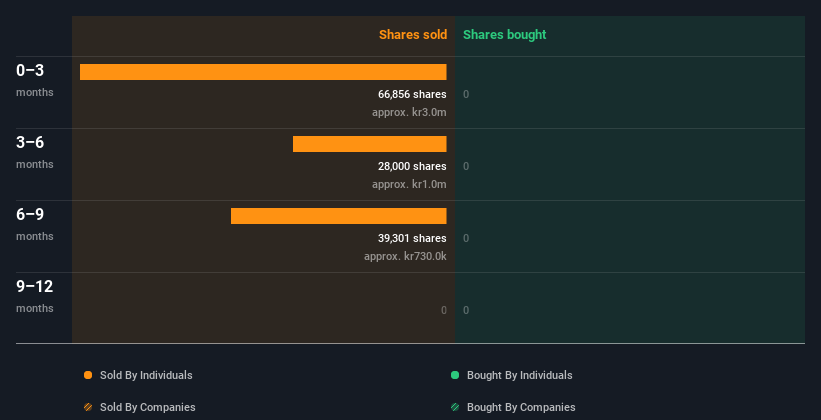Click the orange Sold By Individuals legend dot
This screenshot has width=821, height=420.
coord(88,375)
